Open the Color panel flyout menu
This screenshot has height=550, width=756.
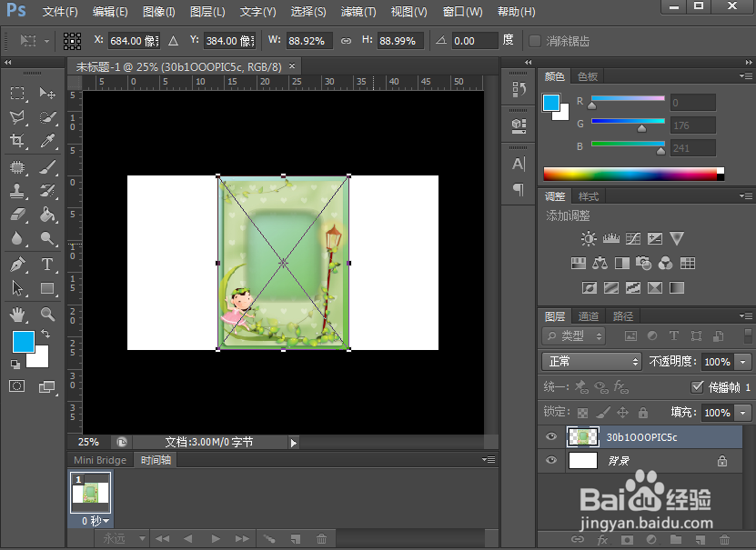coord(746,76)
